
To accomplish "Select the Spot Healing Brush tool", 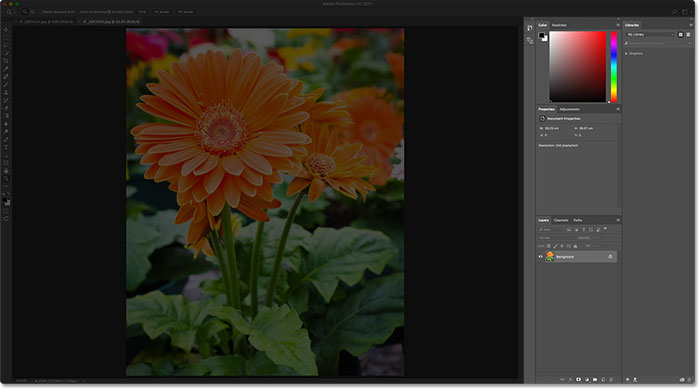I will [6, 77].
